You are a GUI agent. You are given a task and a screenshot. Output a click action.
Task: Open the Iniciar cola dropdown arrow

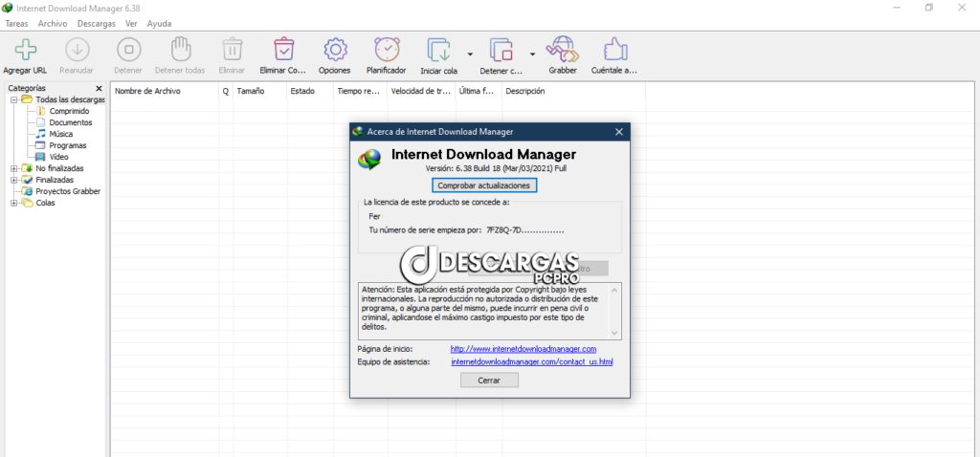click(x=470, y=54)
